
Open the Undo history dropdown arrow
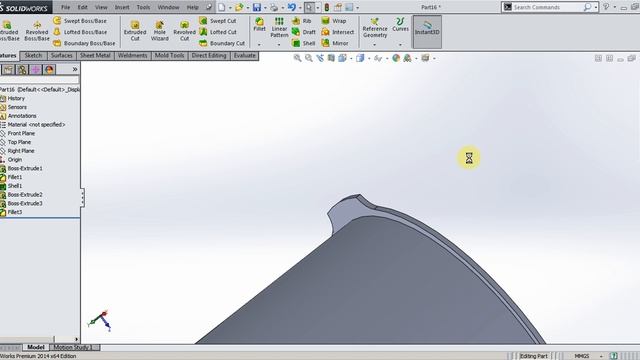coord(300,8)
